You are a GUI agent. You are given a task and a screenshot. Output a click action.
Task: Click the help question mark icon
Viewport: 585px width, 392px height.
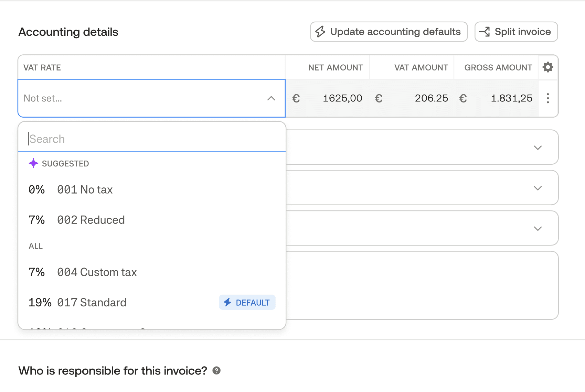click(216, 371)
